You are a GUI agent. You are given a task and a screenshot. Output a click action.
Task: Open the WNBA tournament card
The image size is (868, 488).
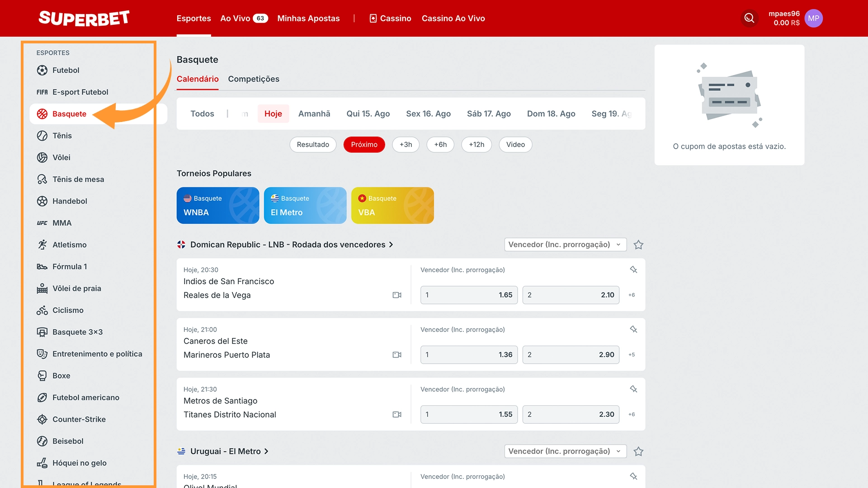point(218,206)
